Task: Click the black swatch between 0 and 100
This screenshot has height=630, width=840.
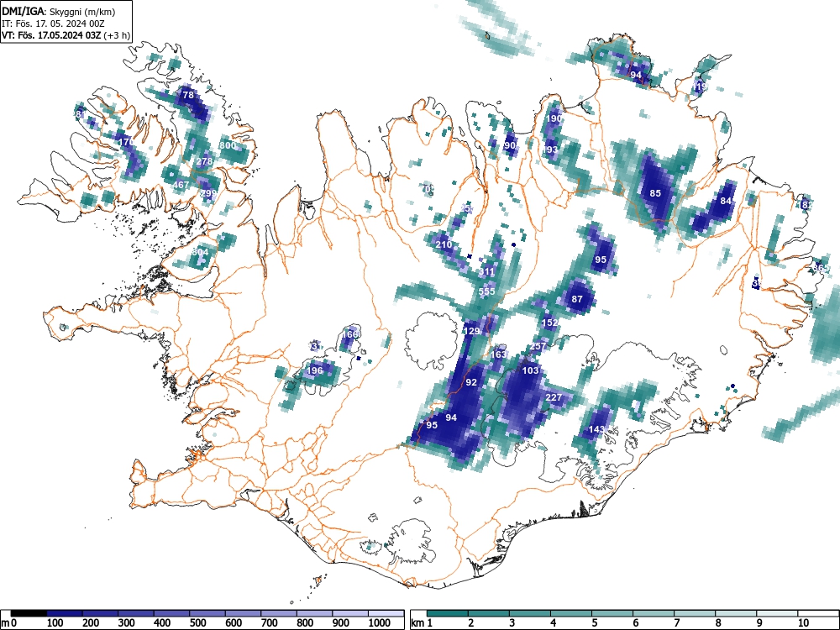Action: [x=29, y=613]
